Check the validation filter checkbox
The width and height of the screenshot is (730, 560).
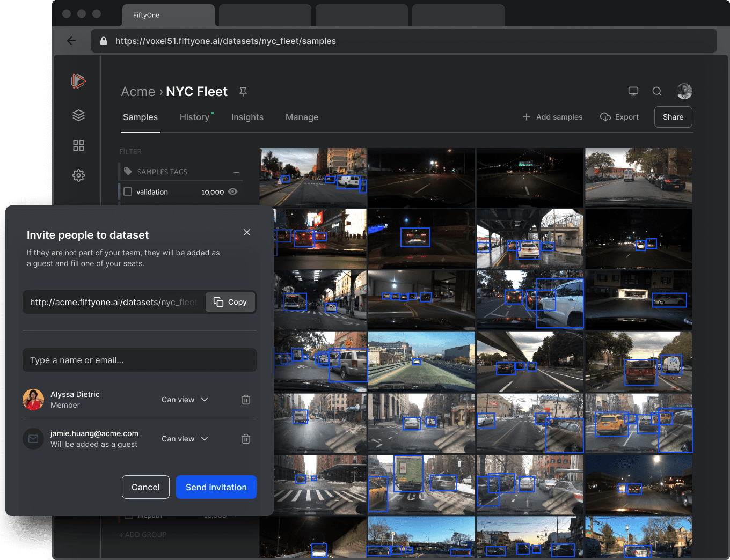[127, 191]
